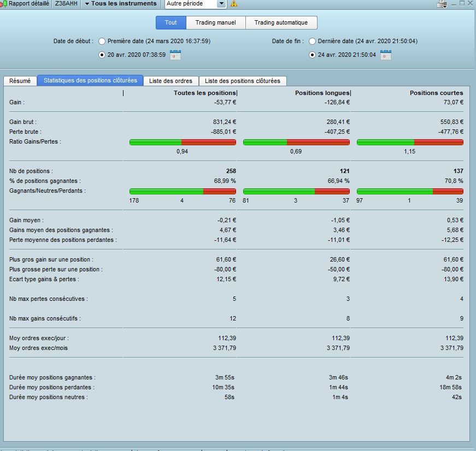Screen dimensions: 476x451
Task: Click the Date de début label
Action: 73,41
